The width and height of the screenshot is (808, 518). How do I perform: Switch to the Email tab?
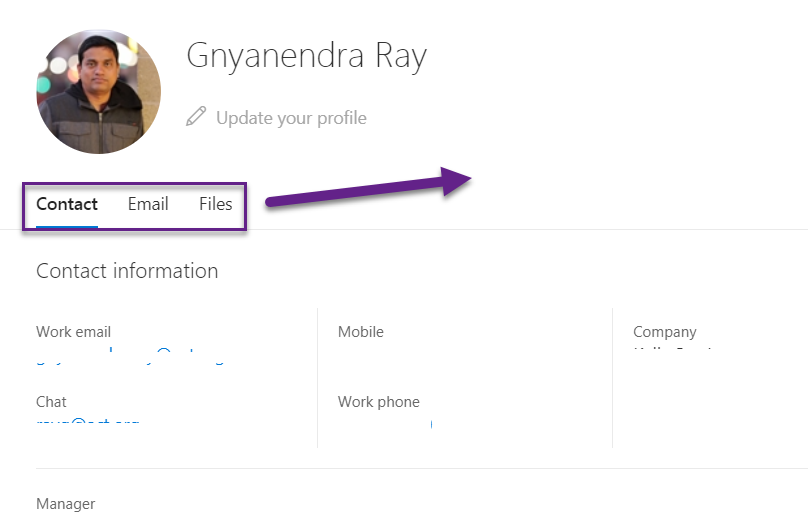(148, 204)
